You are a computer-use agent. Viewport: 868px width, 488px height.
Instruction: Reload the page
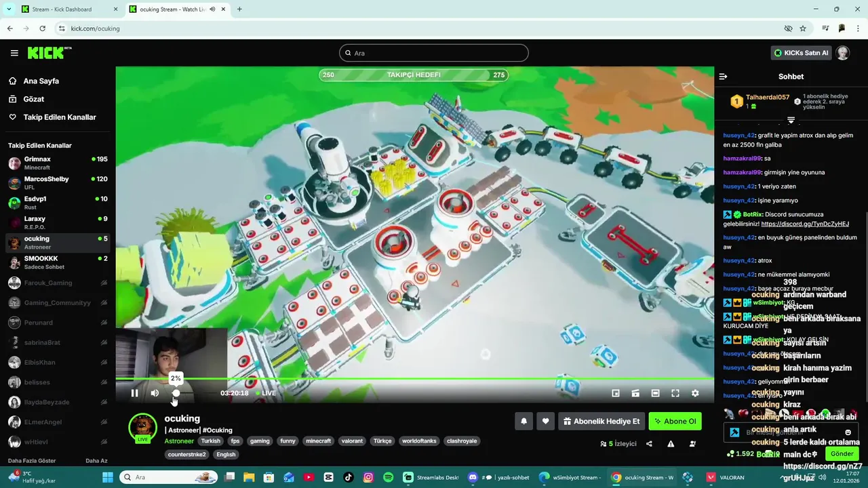click(43, 28)
